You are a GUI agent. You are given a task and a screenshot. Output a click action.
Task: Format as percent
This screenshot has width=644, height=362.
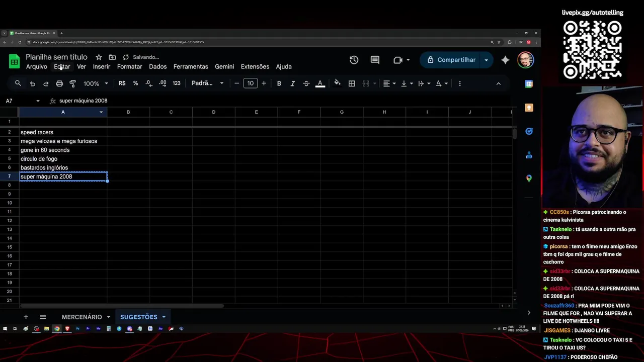[135, 83]
